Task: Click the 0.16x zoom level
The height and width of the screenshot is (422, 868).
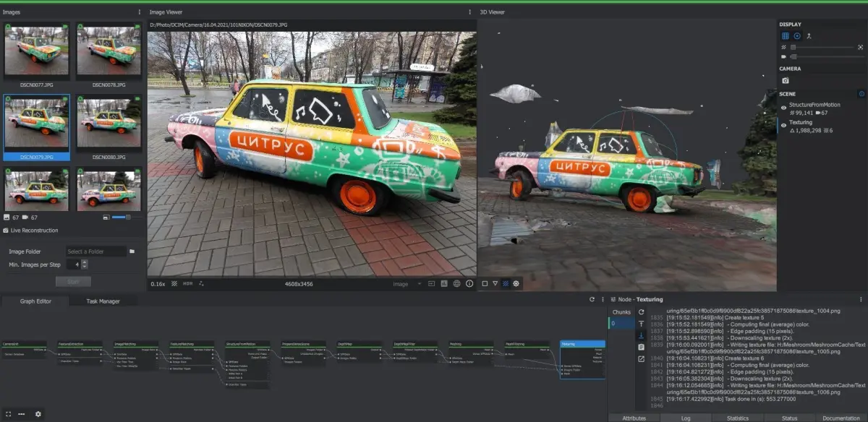Action: click(158, 284)
